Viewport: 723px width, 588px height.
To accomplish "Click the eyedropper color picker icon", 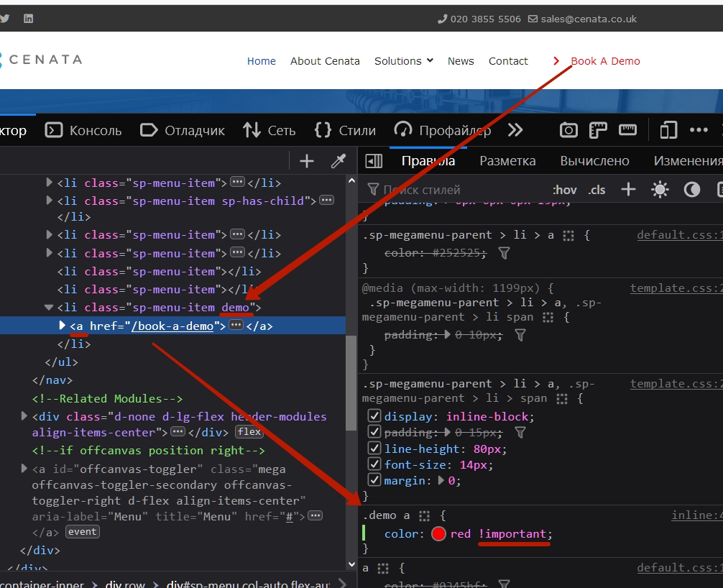I will 338,161.
